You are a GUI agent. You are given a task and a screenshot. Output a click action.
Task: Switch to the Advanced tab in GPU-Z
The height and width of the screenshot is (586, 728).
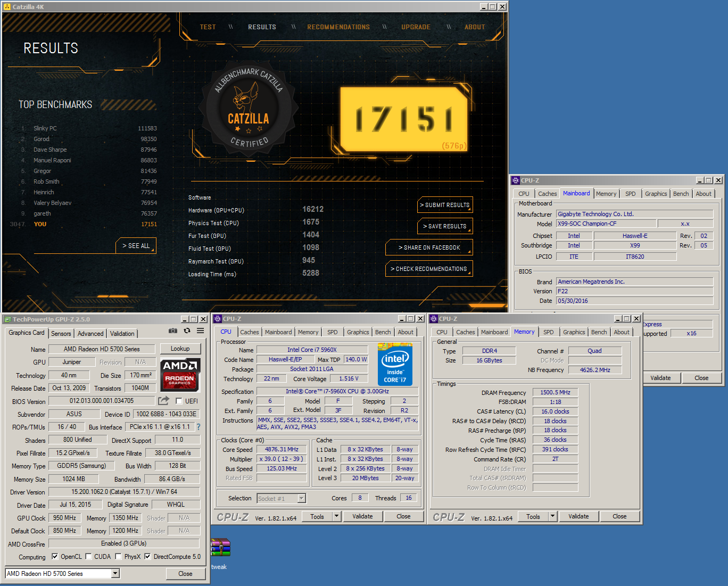coord(90,334)
